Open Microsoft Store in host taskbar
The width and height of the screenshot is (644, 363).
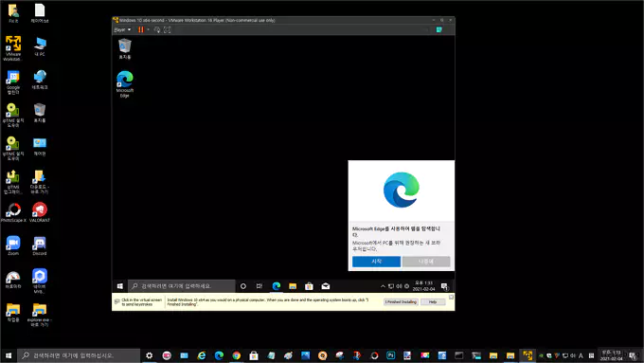point(254,355)
